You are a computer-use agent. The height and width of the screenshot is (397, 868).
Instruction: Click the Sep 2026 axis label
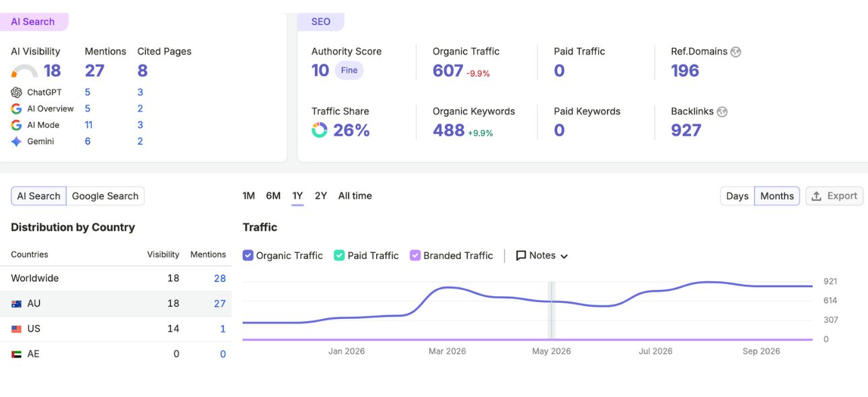761,351
